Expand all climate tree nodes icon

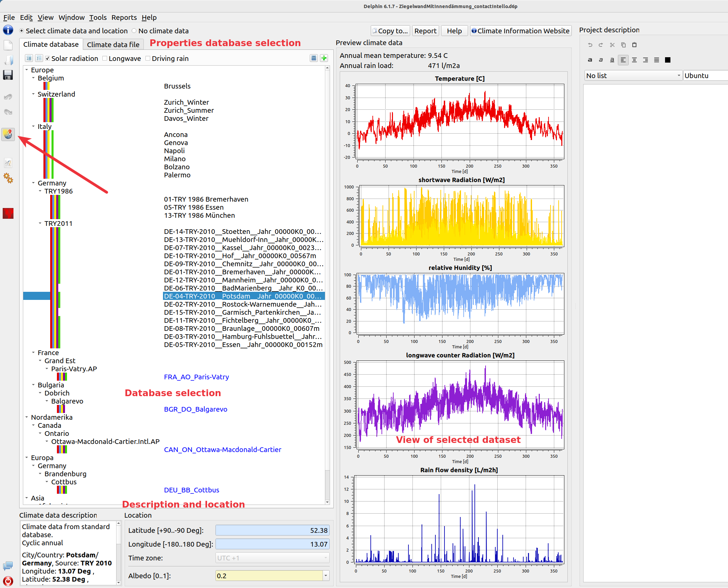click(x=29, y=58)
